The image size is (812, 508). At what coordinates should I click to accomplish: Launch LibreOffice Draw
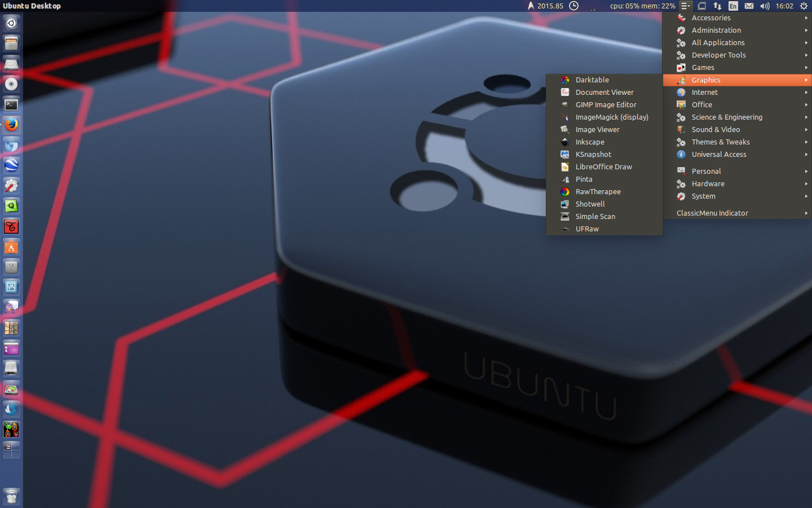604,167
